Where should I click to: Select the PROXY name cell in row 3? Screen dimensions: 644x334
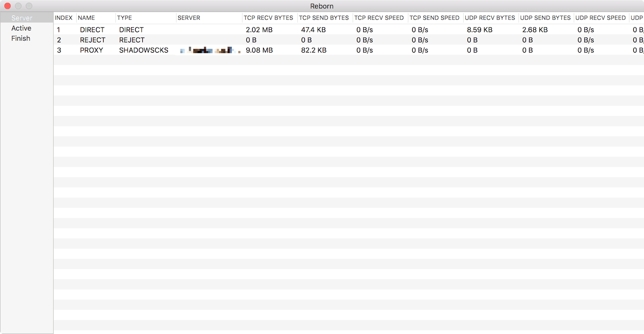pyautogui.click(x=92, y=50)
